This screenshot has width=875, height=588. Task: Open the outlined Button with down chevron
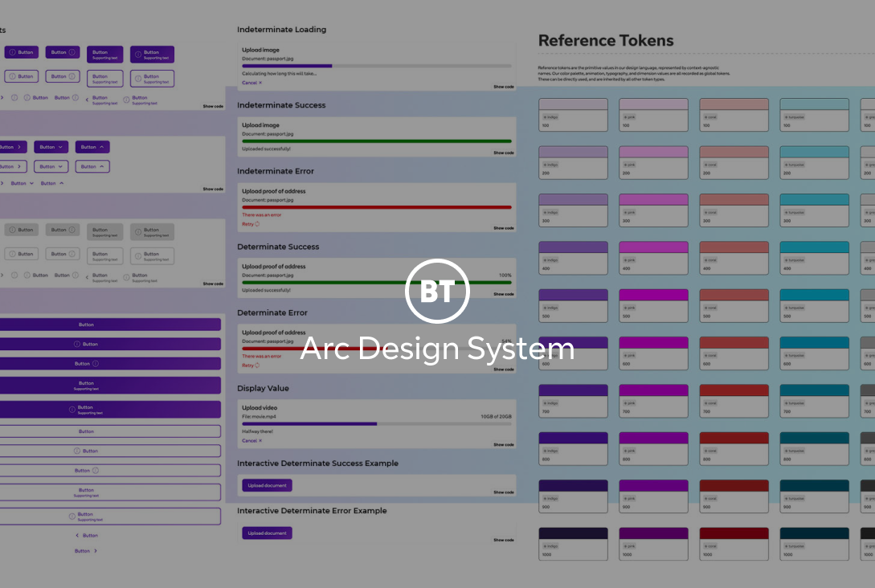pos(51,166)
